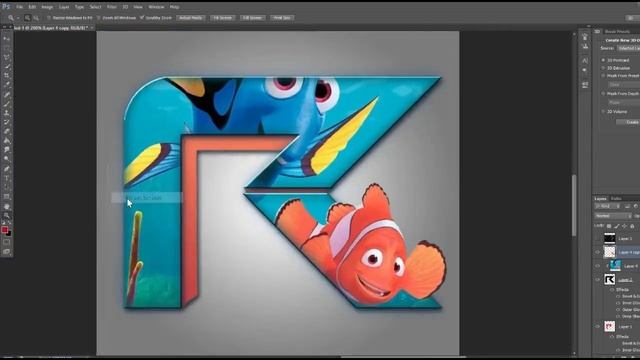Click the red foreground color swatch

[4, 230]
